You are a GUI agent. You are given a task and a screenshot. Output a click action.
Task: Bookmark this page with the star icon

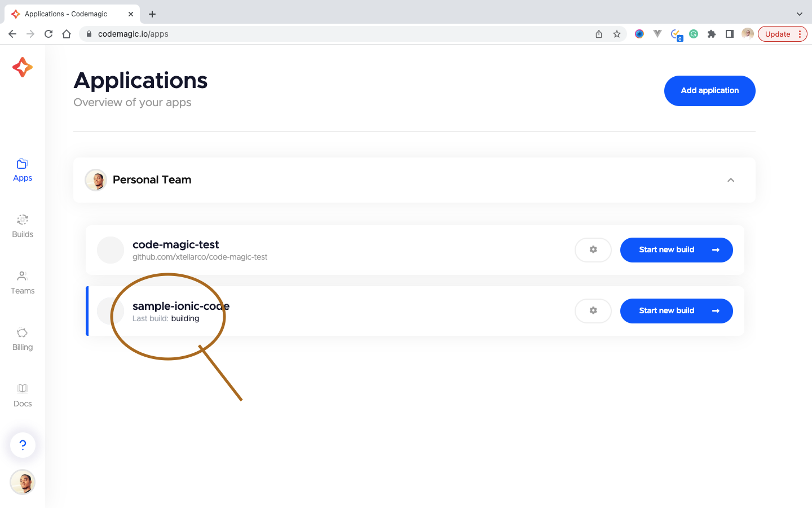tap(617, 34)
